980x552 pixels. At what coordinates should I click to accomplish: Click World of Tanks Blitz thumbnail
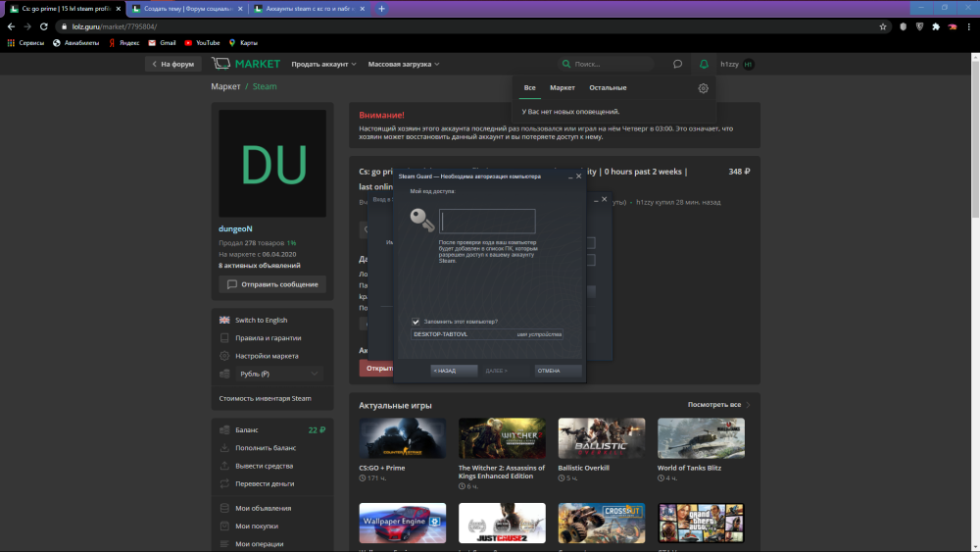701,438
